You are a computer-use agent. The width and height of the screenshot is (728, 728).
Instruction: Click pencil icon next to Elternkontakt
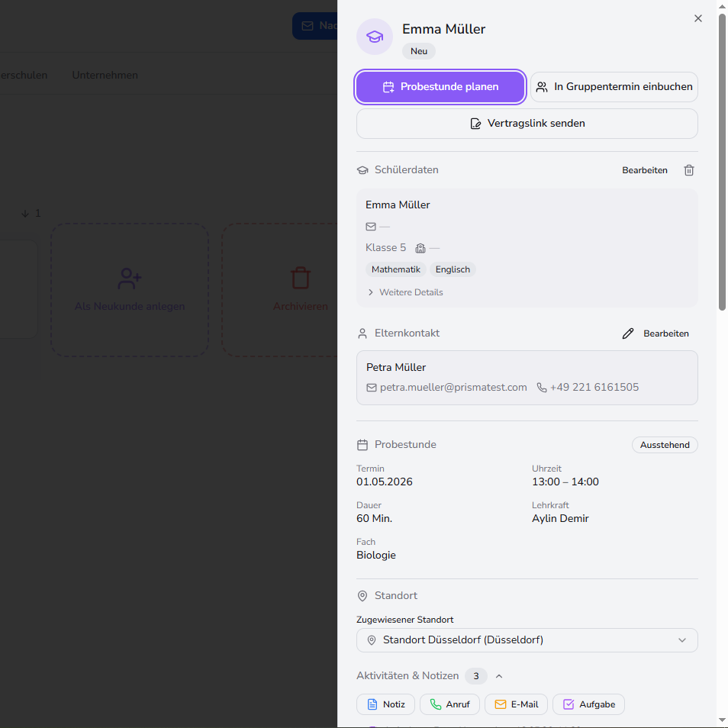click(628, 333)
